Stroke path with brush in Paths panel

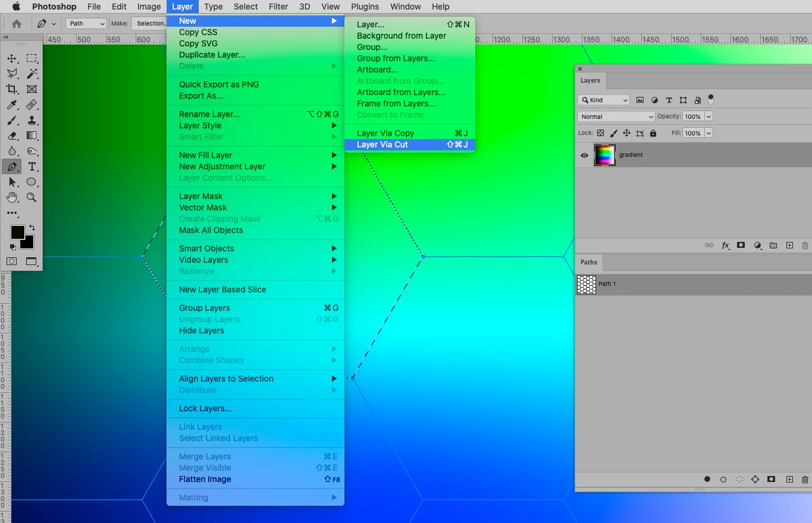pos(723,479)
